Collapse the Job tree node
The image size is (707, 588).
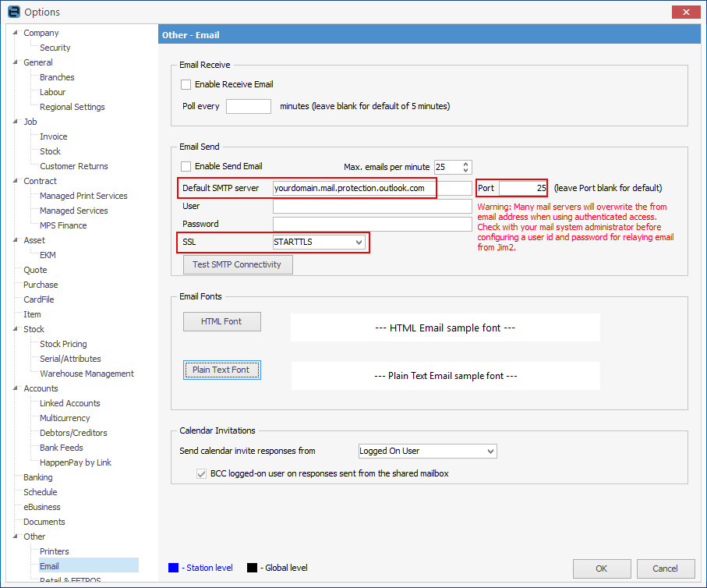(x=16, y=122)
